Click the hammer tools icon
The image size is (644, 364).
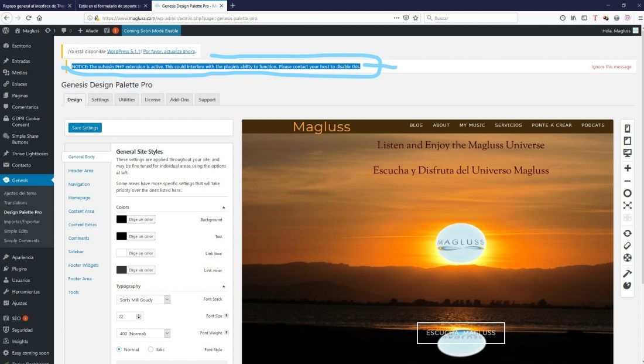(627, 273)
